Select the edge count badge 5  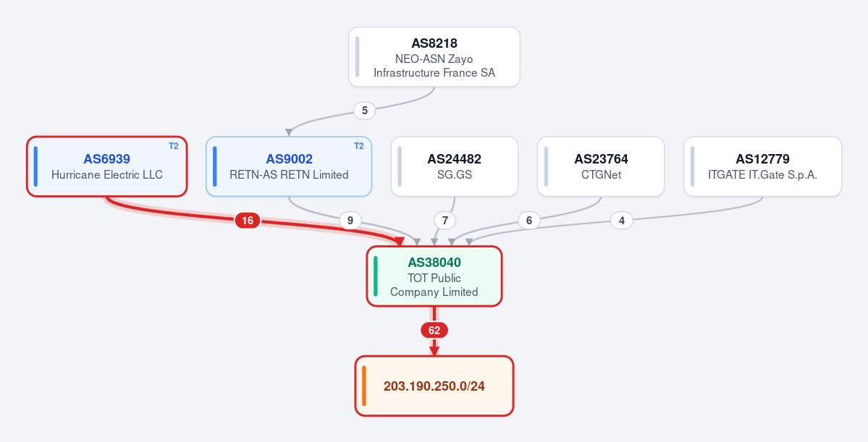click(364, 111)
